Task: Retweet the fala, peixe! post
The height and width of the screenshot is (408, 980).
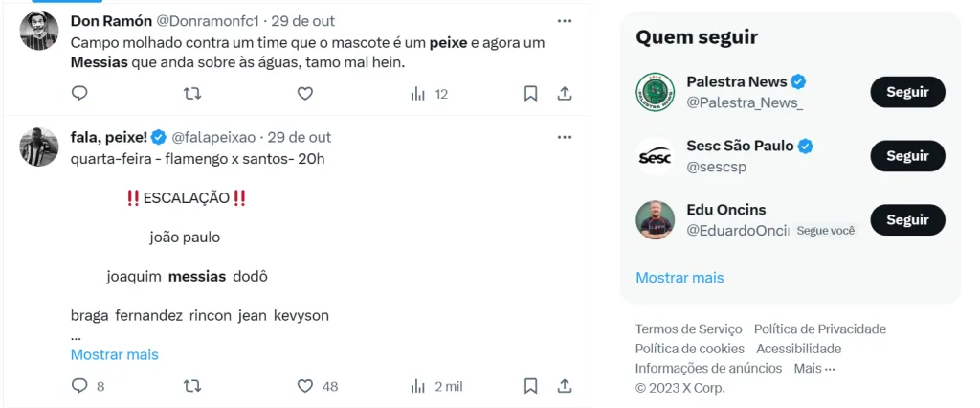Action: [x=192, y=386]
